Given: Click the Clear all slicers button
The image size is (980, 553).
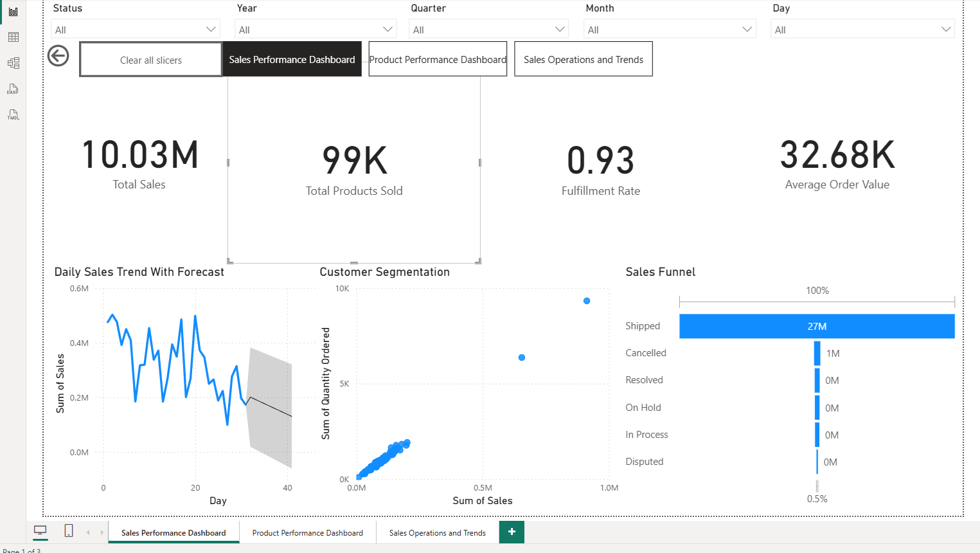Looking at the screenshot, I should pyautogui.click(x=150, y=59).
